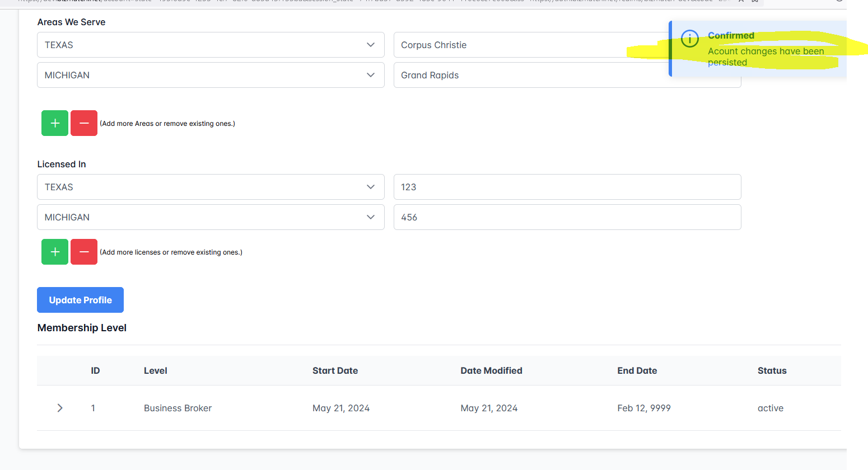
Task: Click the End Date column header
Action: 637,370
